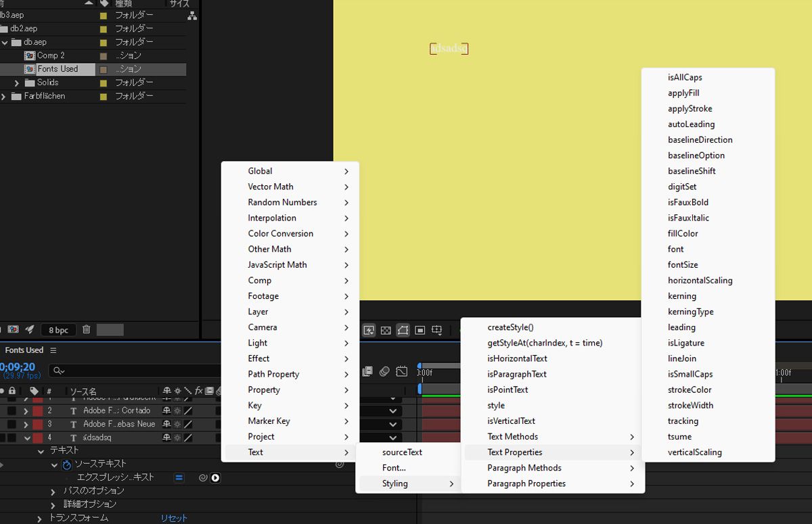Open the Fonts Used timeline panel menu
This screenshot has height=524, width=812.
pos(53,350)
